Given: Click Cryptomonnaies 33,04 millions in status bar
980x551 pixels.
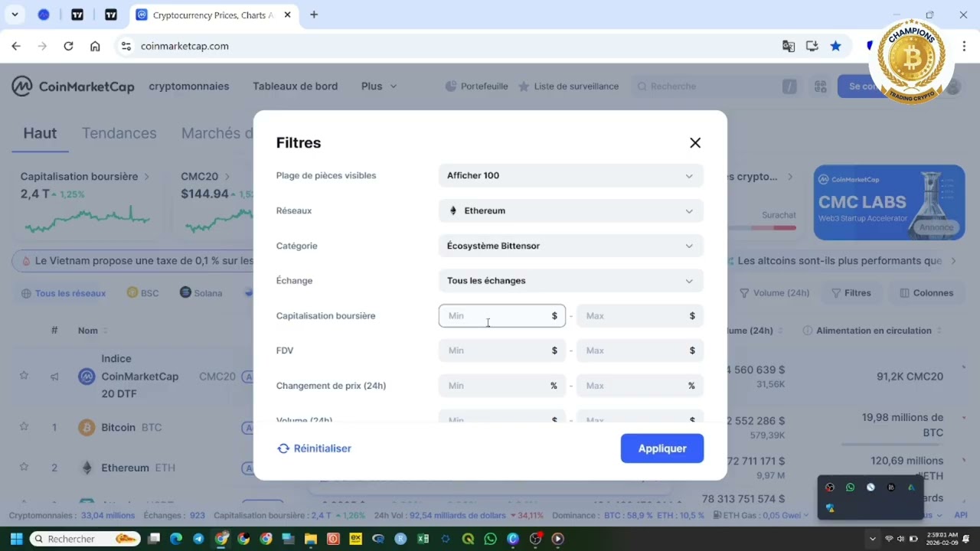Looking at the screenshot, I should pyautogui.click(x=72, y=515).
